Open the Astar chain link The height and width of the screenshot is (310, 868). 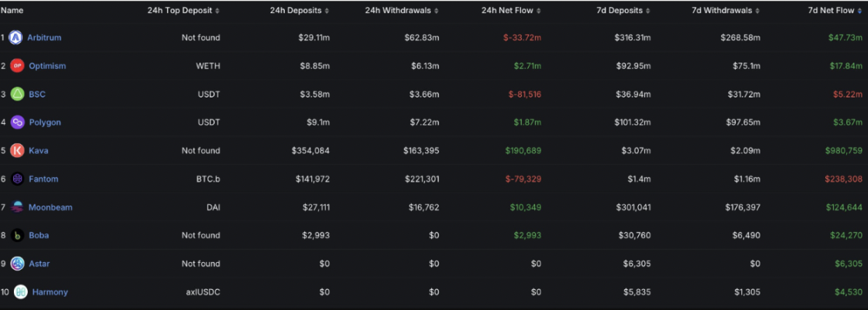(39, 264)
